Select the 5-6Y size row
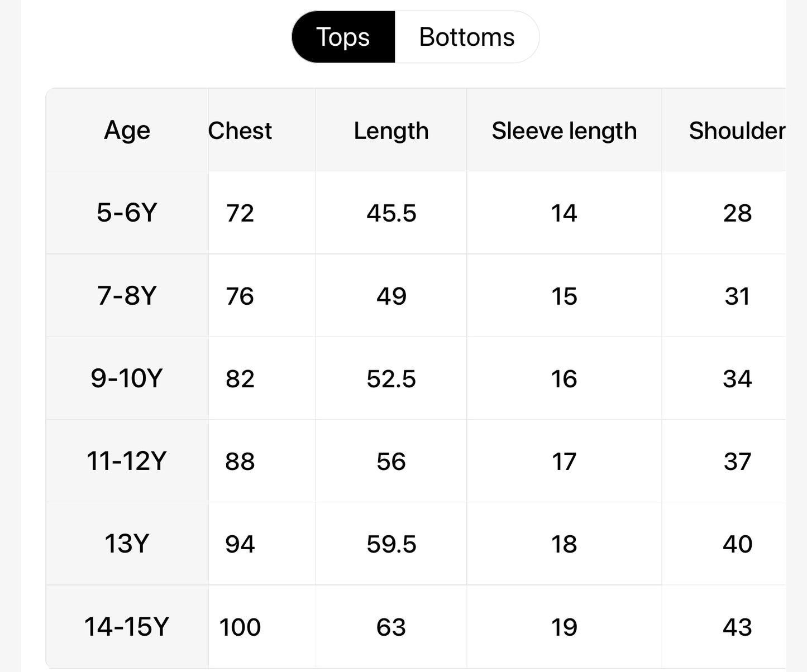 127,213
